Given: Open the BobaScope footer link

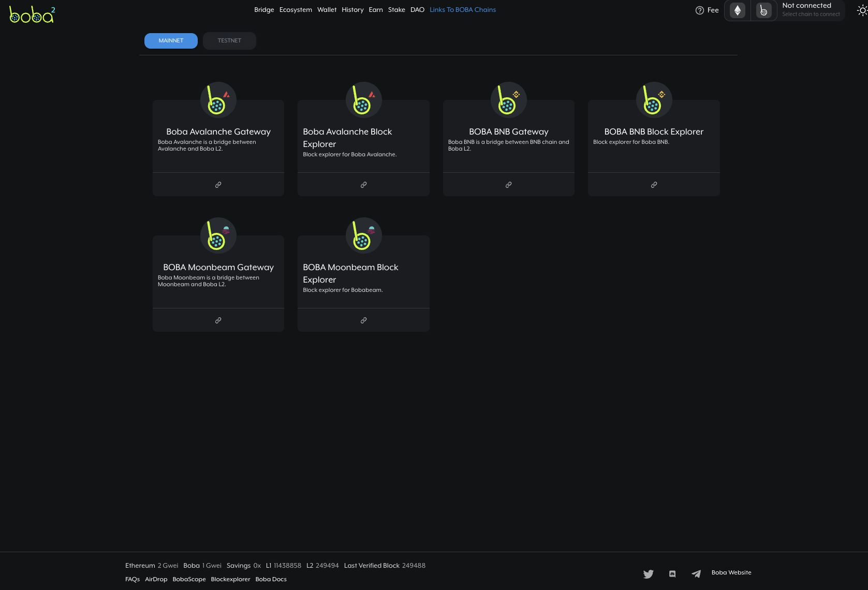Looking at the screenshot, I should [x=189, y=579].
